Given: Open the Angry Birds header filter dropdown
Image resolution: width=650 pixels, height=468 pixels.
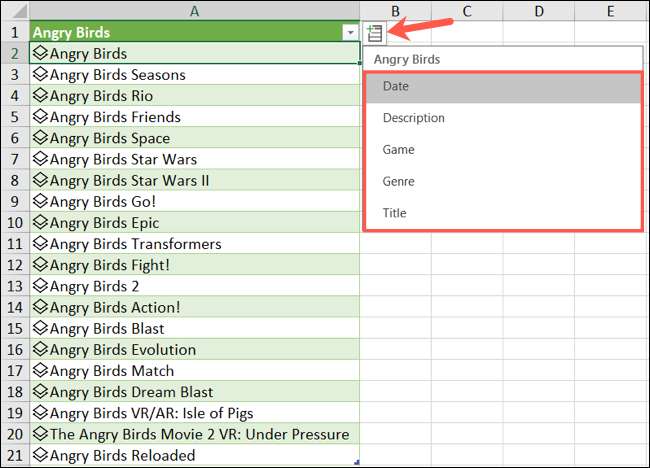Looking at the screenshot, I should [x=349, y=32].
